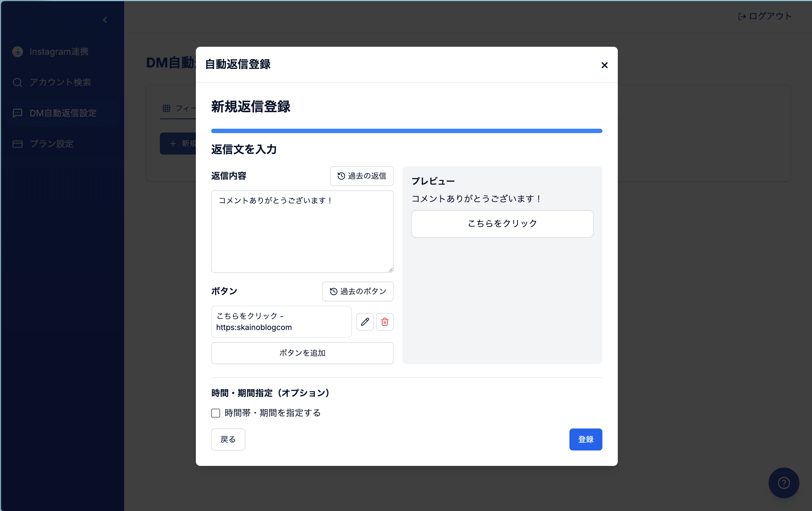Screen dimensions: 812x511
Task: Click こちらをクリック in the preview
Action: 502,223
